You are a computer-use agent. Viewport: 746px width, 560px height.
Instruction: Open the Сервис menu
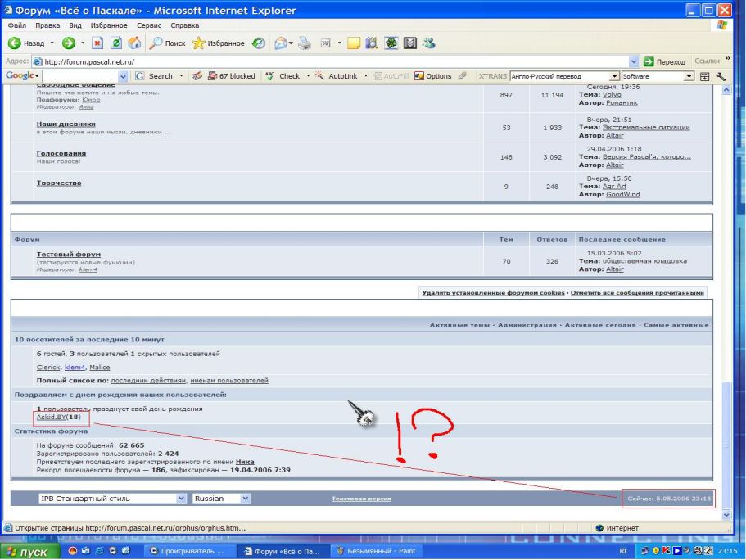click(150, 25)
